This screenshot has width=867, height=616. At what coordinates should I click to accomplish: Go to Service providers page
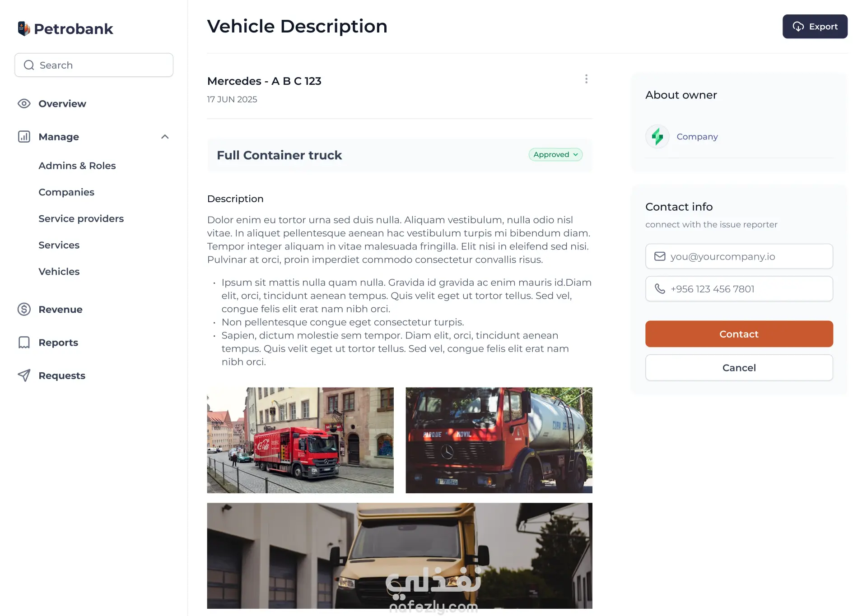click(81, 218)
